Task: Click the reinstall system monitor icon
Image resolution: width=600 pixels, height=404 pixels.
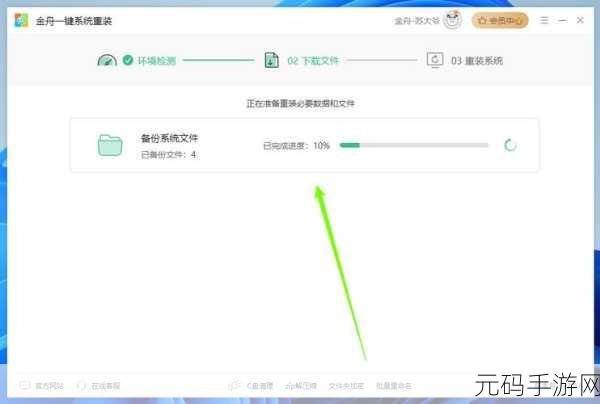Action: 435,60
